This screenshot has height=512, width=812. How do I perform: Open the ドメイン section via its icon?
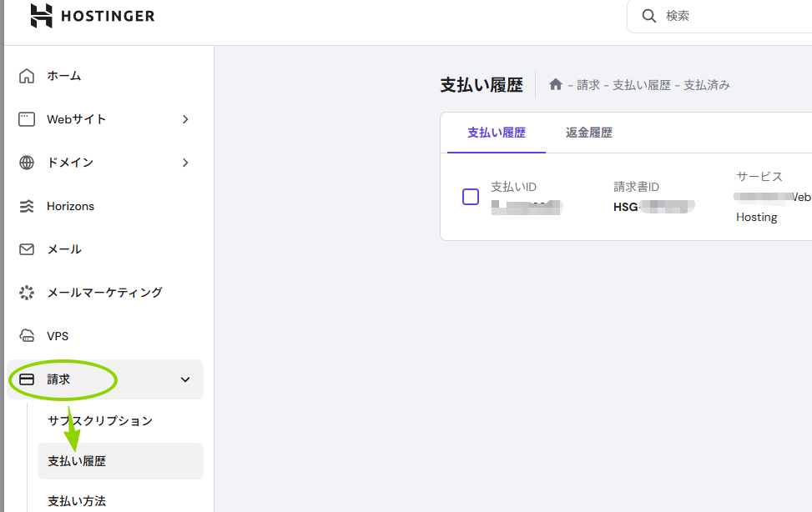pyautogui.click(x=28, y=162)
